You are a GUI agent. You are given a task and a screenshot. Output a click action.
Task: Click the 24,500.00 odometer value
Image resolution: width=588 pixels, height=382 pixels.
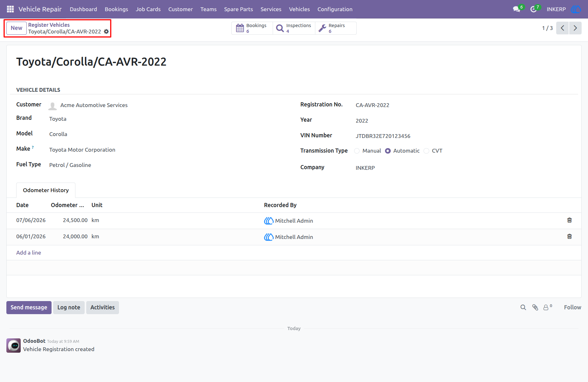[x=75, y=220]
